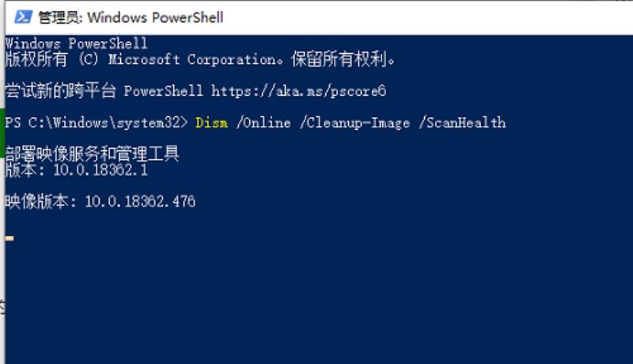
Task: Click the green window strip at left edge
Action: click(x=2, y=133)
